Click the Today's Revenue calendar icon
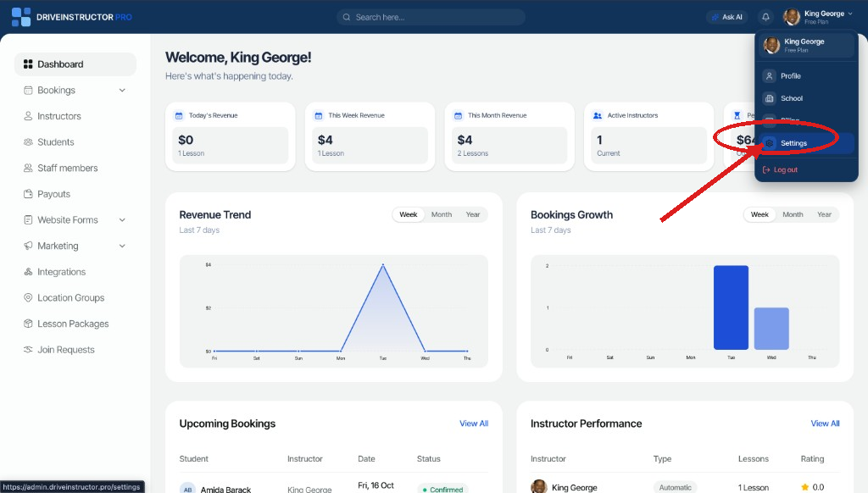Image resolution: width=868 pixels, height=493 pixels. coord(179,116)
